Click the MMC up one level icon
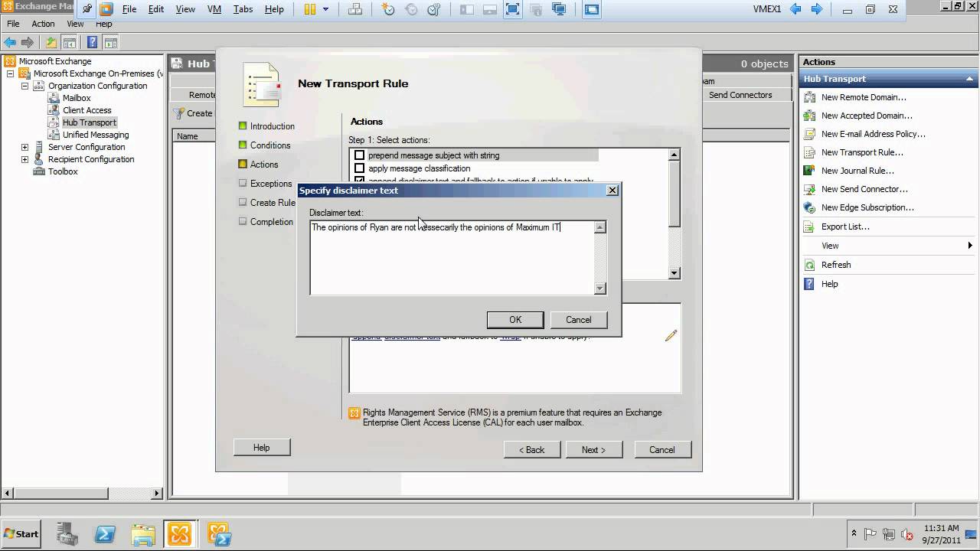 51,42
